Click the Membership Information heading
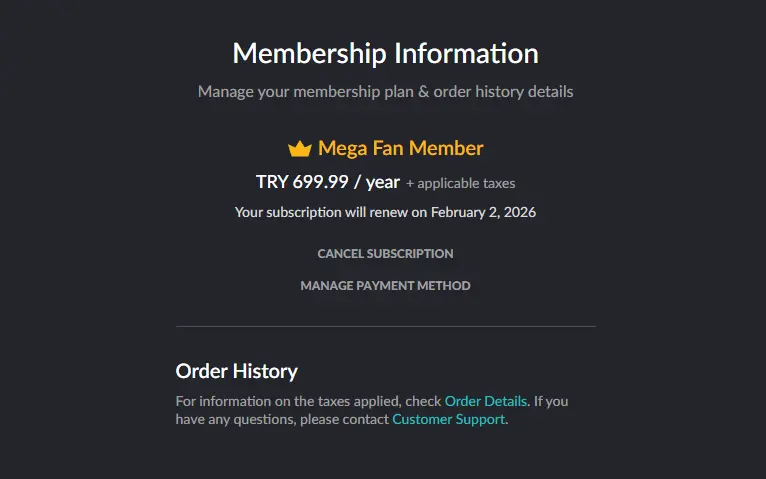This screenshot has width=766, height=479. pos(385,53)
